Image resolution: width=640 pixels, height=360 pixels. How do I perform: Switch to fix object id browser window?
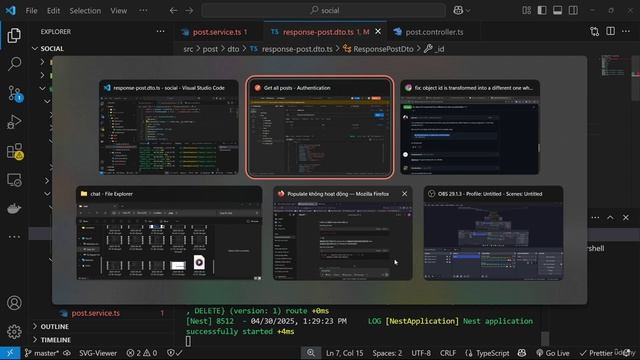point(470,127)
